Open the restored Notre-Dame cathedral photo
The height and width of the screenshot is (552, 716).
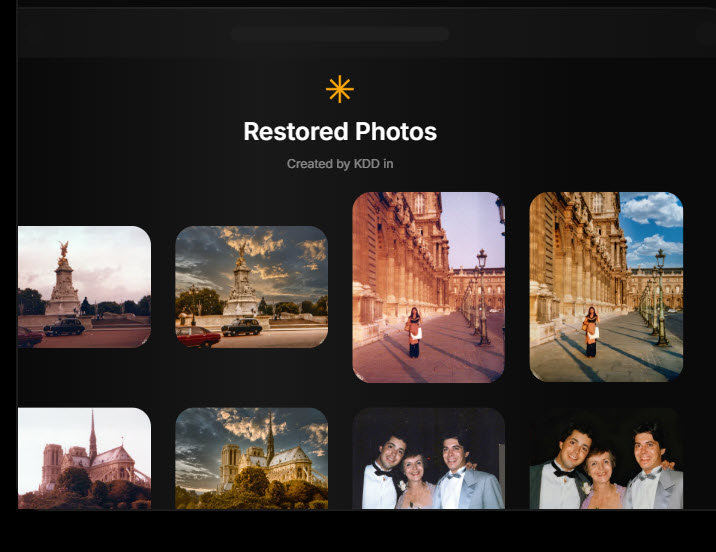251,458
